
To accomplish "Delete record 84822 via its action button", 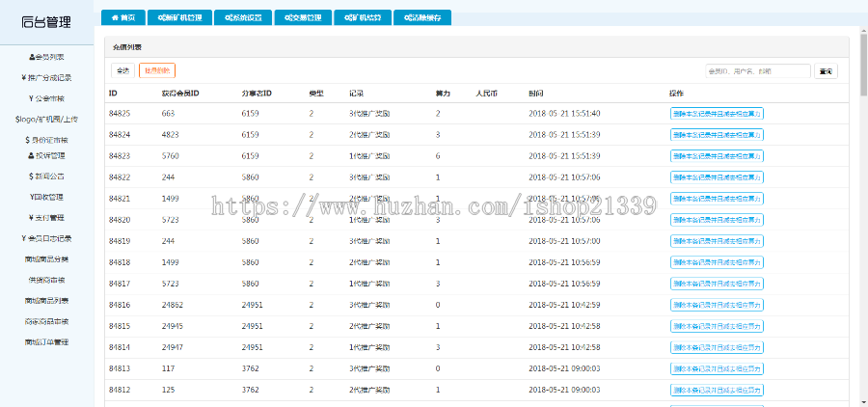I will point(717,177).
